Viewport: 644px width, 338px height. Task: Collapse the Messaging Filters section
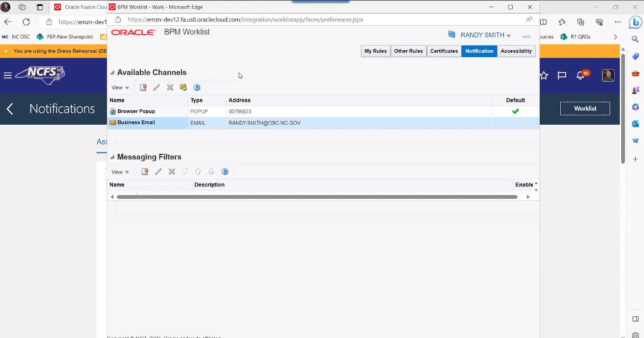coord(112,157)
